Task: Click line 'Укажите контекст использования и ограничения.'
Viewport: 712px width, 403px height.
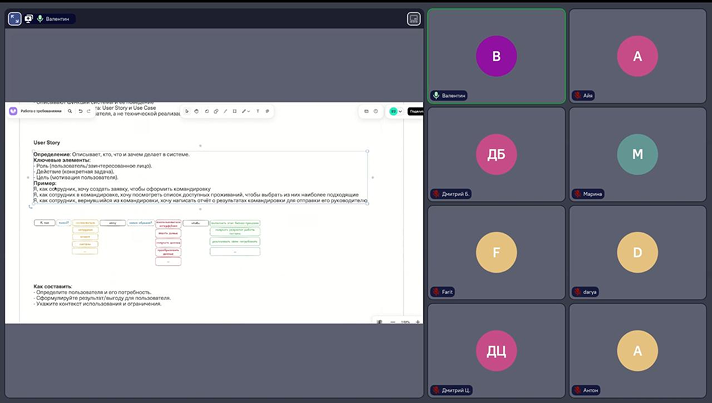Action: coord(98,304)
